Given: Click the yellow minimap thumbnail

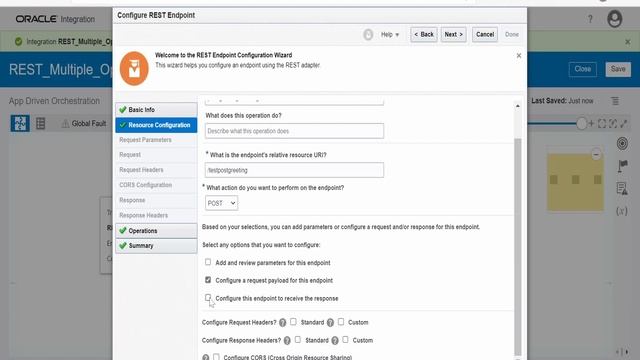Looking at the screenshot, I should 575,182.
